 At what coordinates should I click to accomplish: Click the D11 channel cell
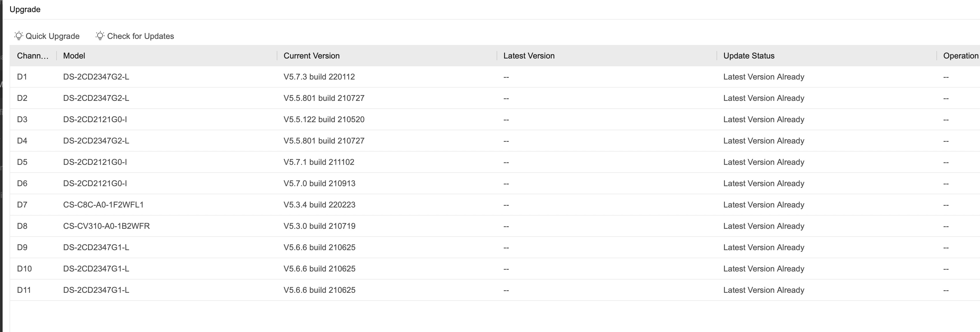point(24,290)
